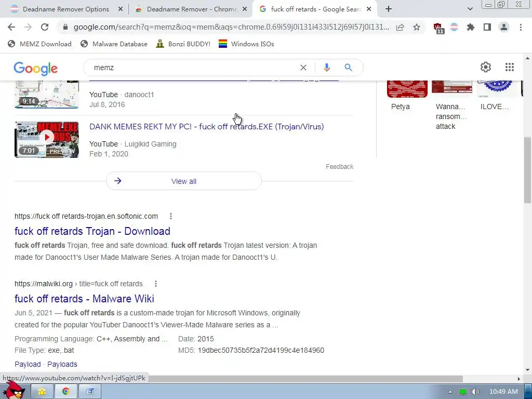Open the Bonzi BUDDY! bookmark
This screenshot has height=399, width=532.
pyautogui.click(x=183, y=44)
